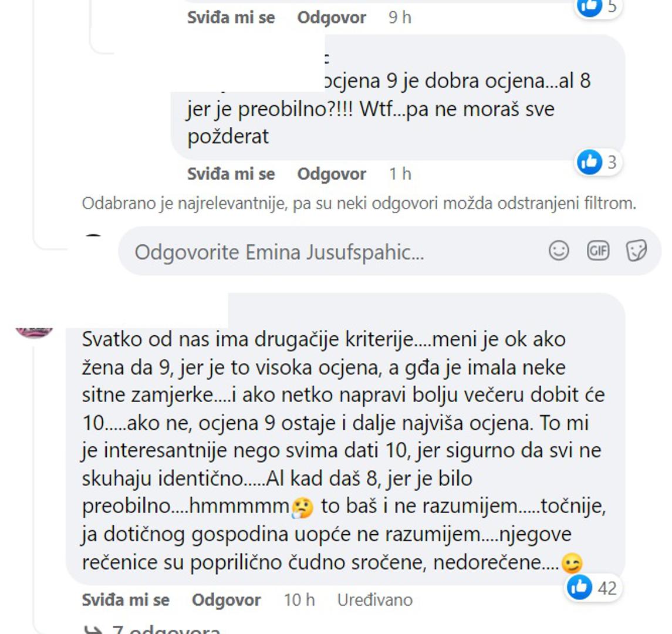Like the comment posted 1 h ago

[x=231, y=174]
